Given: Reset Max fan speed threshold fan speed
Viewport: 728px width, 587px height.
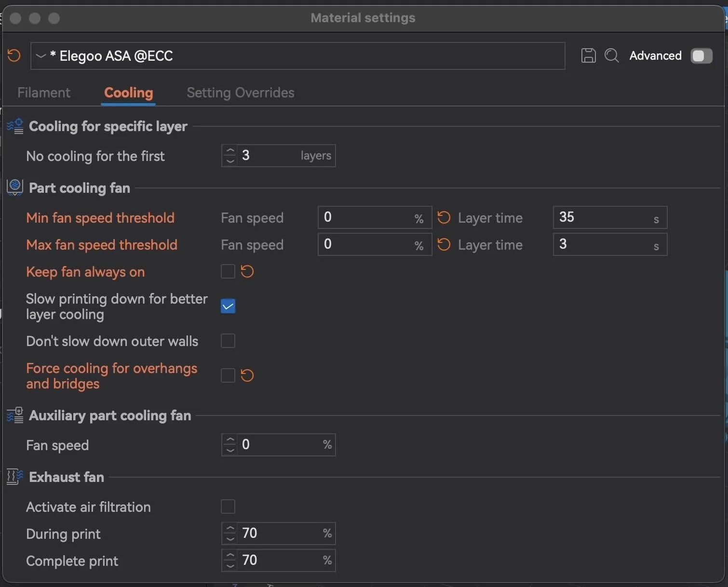Looking at the screenshot, I should coord(444,244).
